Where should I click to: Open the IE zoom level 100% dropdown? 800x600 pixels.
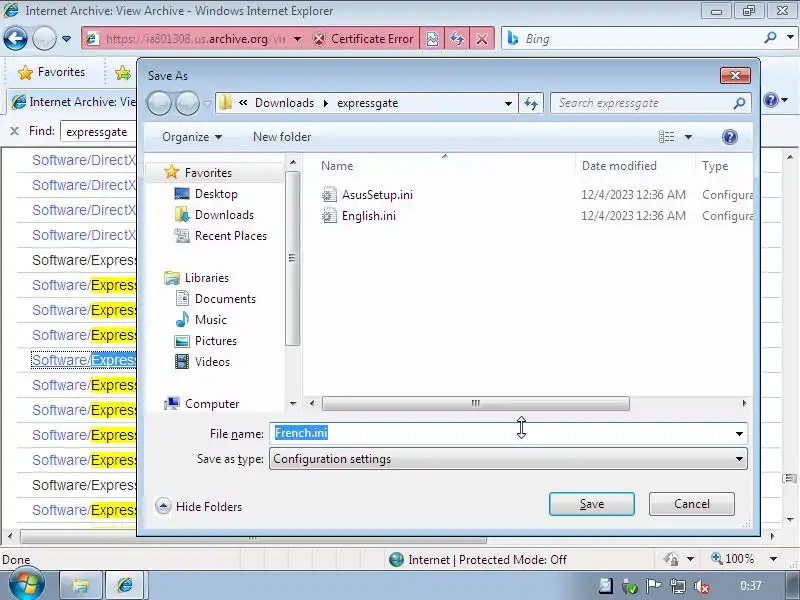point(773,559)
